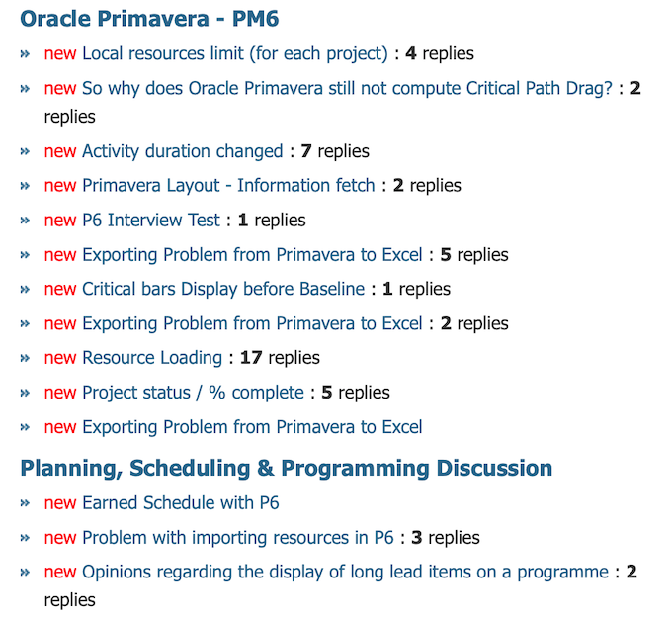Open 'Earned Schedule with P6' thread
Viewport: 672px width, 621px height.
coord(181,503)
